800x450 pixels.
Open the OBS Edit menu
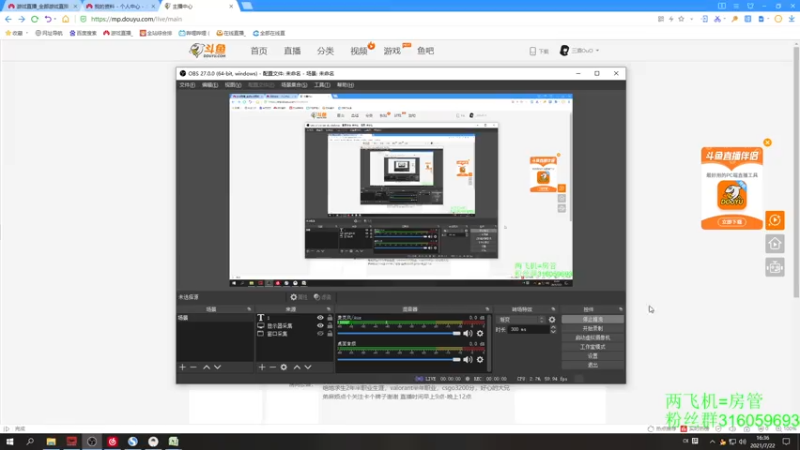tap(210, 85)
